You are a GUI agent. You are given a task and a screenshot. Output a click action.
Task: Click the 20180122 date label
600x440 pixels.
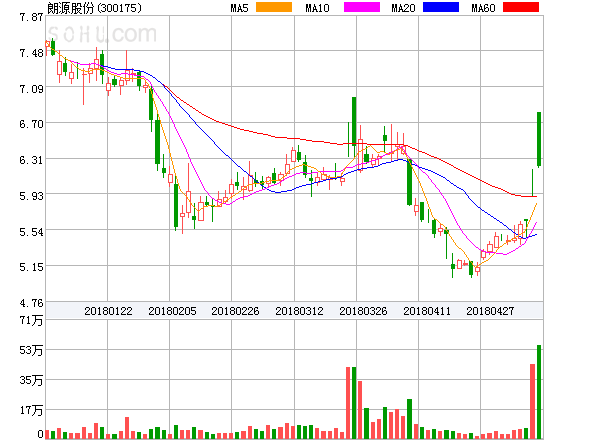tap(108, 311)
